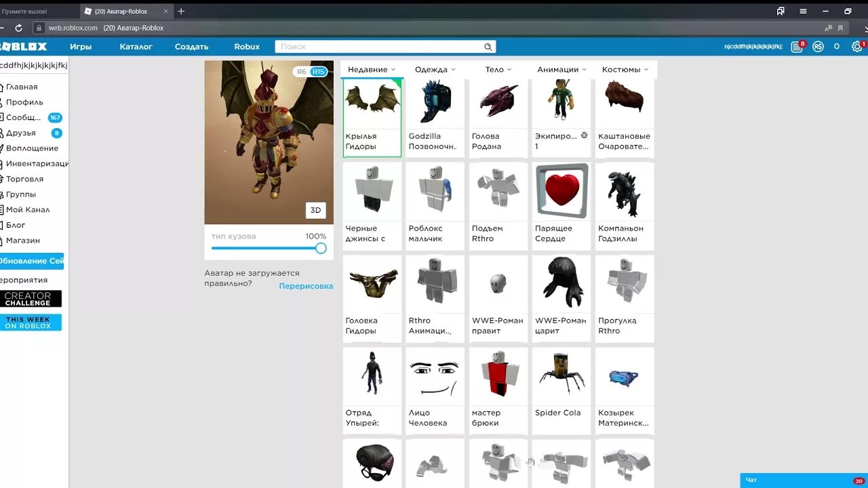Viewport: 868px width, 488px height.
Task: Click the body type slider handle
Action: (x=321, y=248)
